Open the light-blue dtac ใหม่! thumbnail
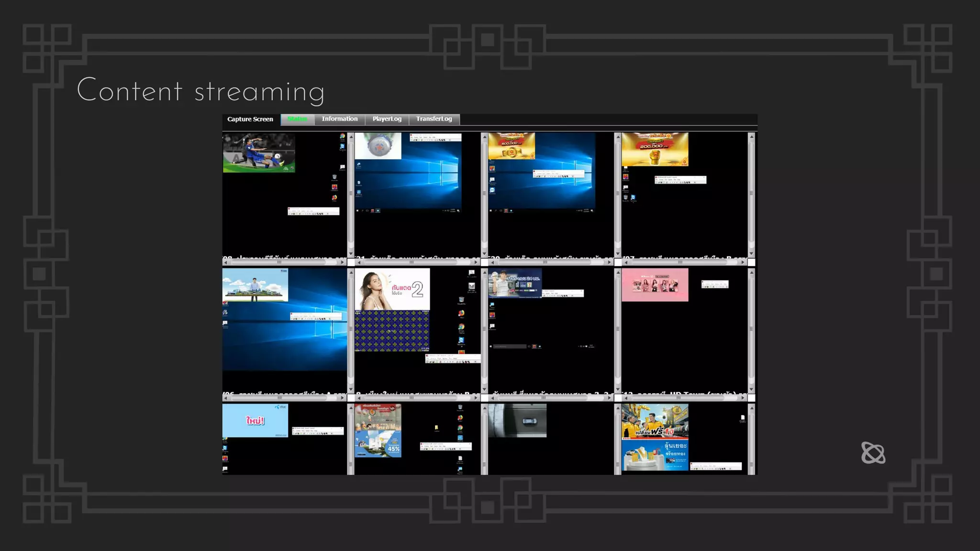 click(256, 420)
